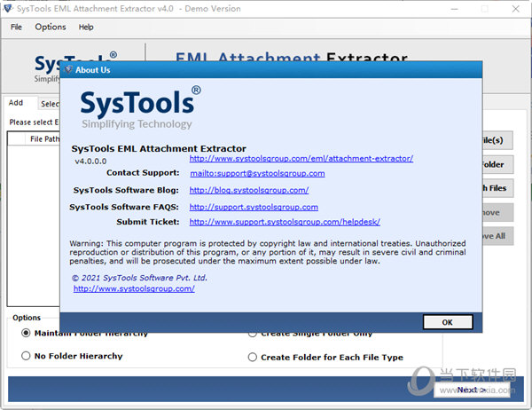This screenshot has width=532, height=410.
Task: Open the helpdesk Submit Ticket link
Action: pos(285,222)
